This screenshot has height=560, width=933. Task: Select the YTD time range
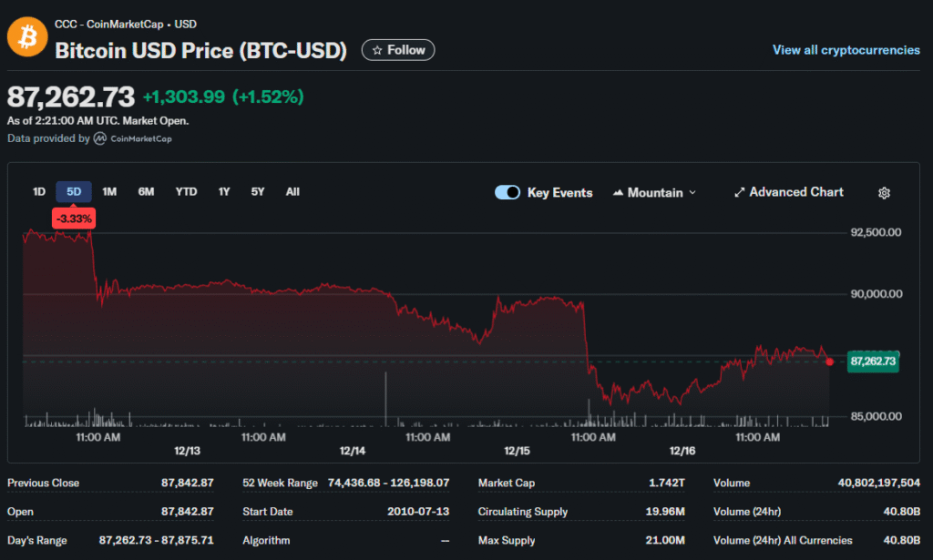[186, 191]
